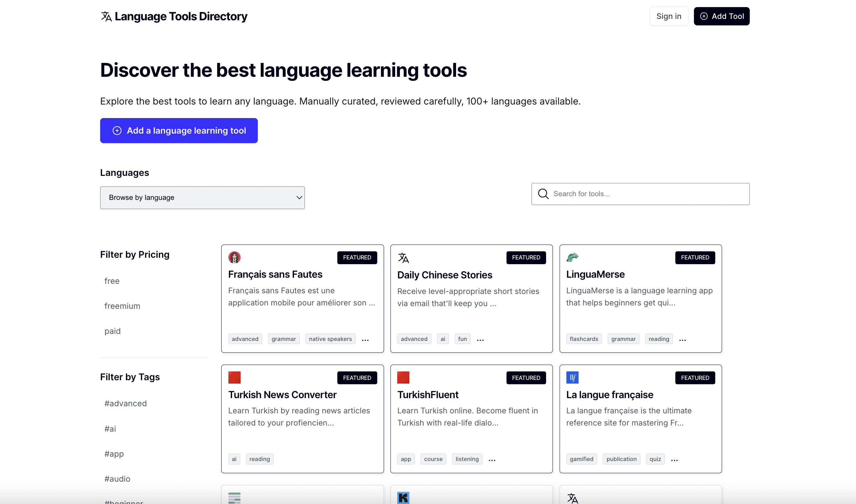The image size is (856, 504).
Task: Click the Sign in menu item
Action: click(668, 16)
